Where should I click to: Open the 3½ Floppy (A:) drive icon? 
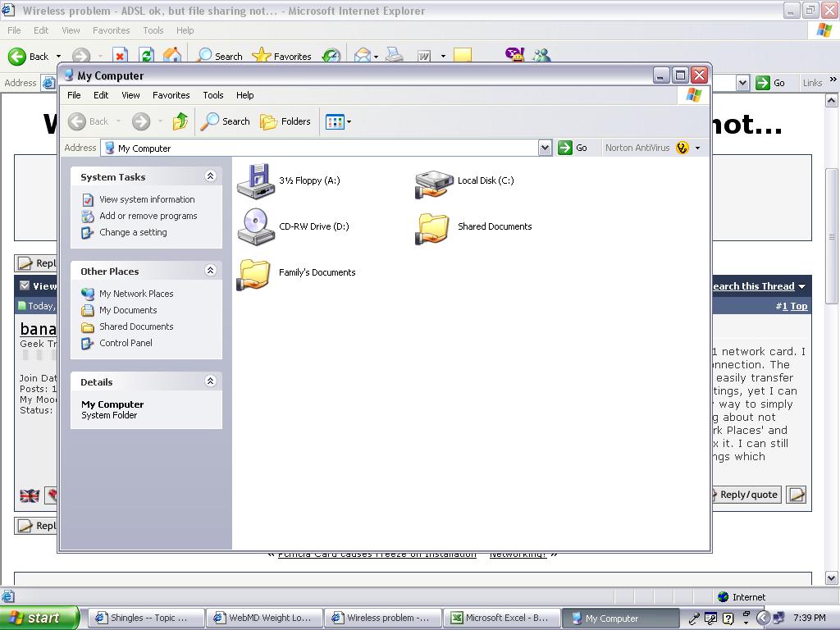tap(255, 180)
